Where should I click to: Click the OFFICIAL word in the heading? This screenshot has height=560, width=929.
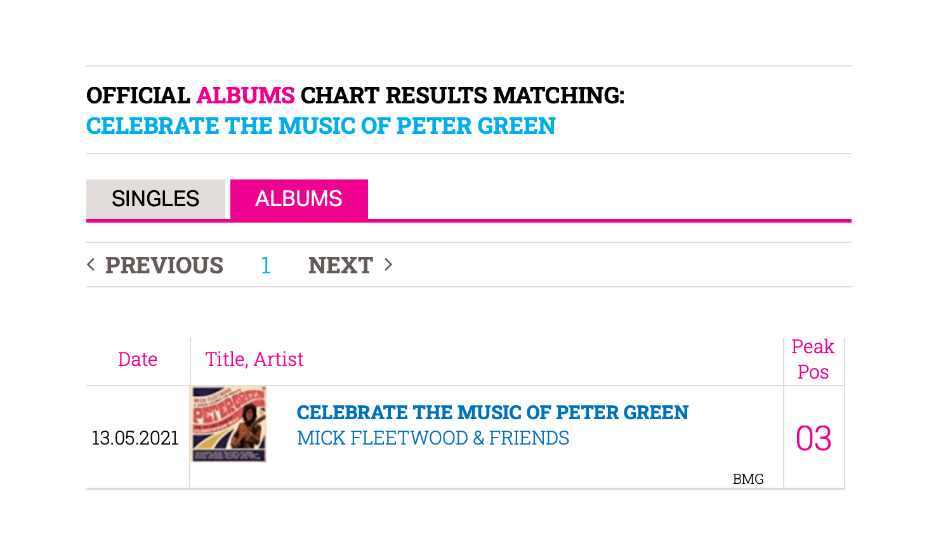[138, 95]
